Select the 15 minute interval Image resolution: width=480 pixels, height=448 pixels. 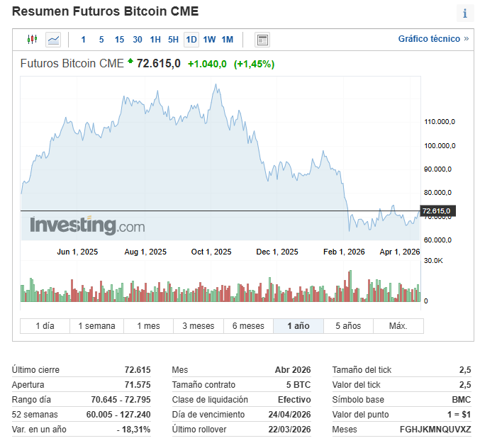(119, 40)
